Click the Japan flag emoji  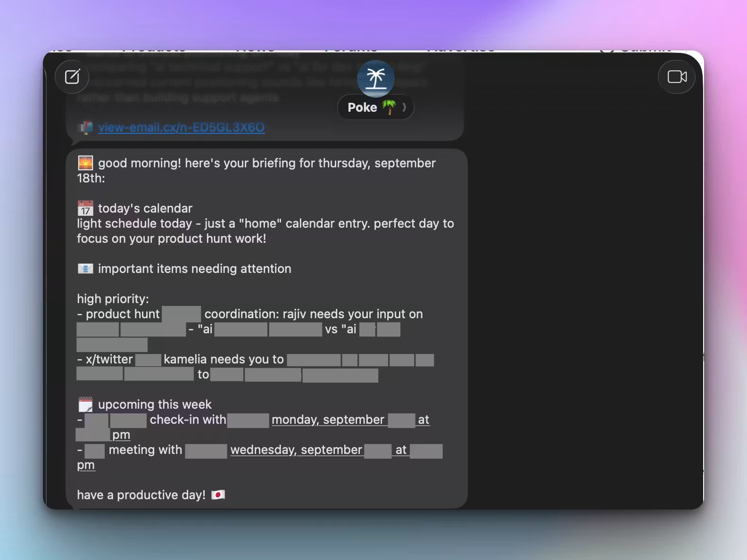218,495
